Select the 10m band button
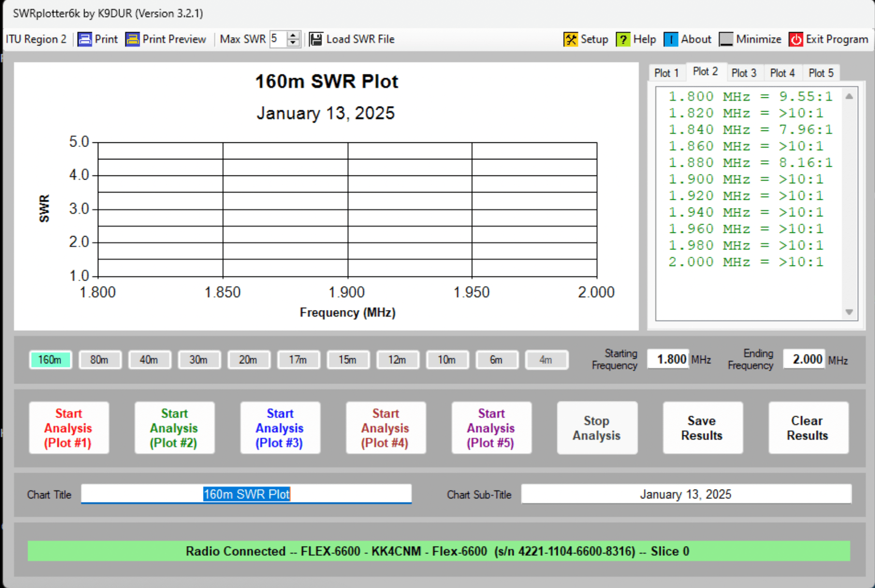Image resolution: width=875 pixels, height=588 pixels. (x=448, y=360)
